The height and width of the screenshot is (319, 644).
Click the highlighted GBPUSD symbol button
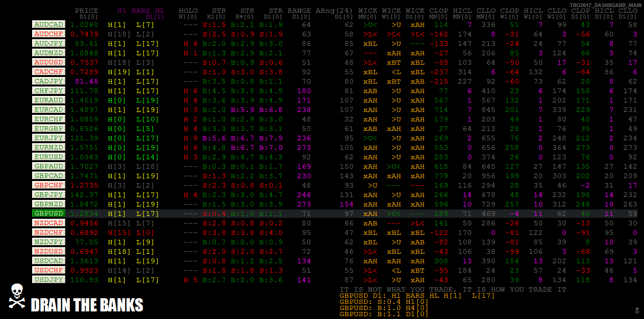point(49,213)
